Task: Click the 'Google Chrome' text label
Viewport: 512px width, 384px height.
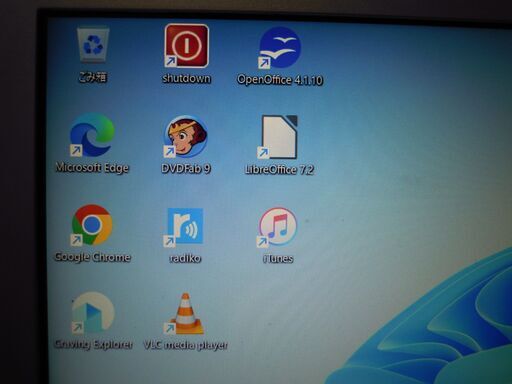Action: (x=92, y=257)
